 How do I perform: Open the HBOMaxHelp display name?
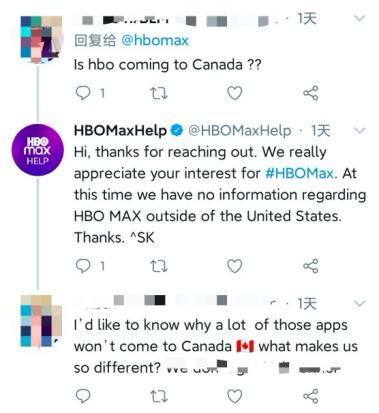point(120,130)
